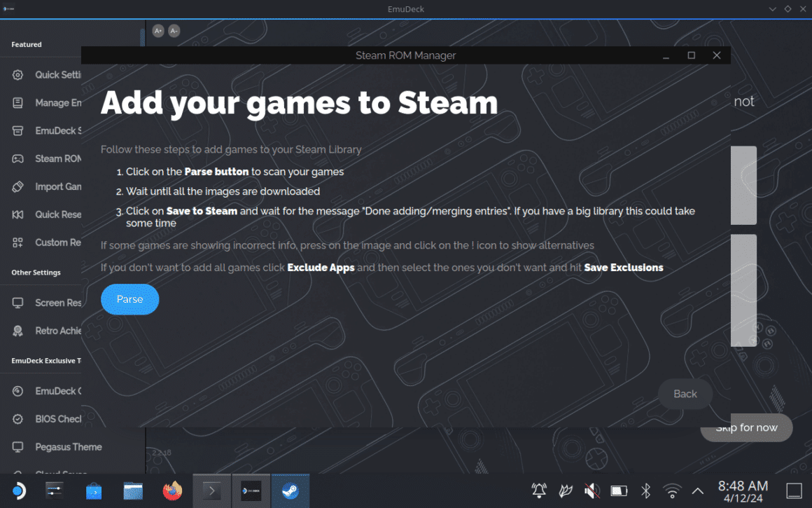The image size is (812, 508).
Task: Select Manage Emulators sidebar entry text
Action: coord(58,102)
